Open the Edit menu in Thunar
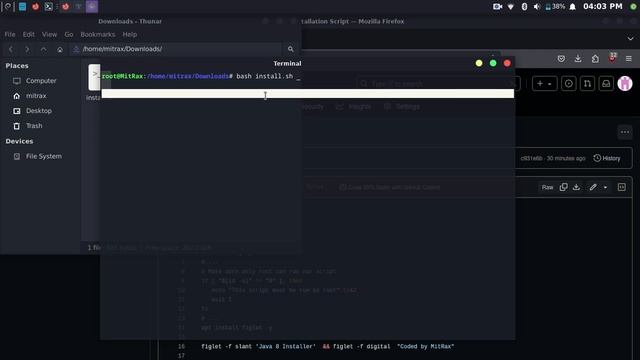The height and width of the screenshot is (360, 640). pyautogui.click(x=29, y=34)
